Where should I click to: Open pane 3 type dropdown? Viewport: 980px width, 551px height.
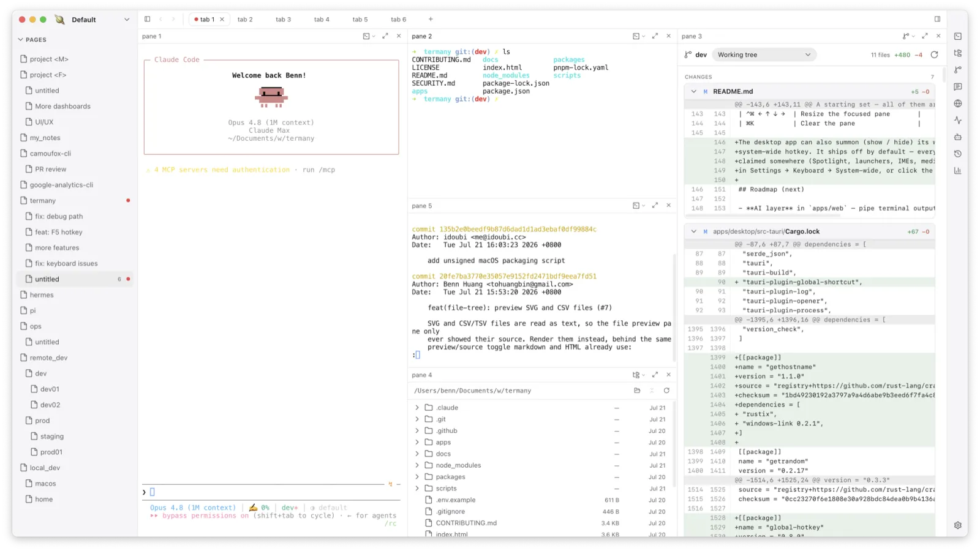click(x=908, y=36)
